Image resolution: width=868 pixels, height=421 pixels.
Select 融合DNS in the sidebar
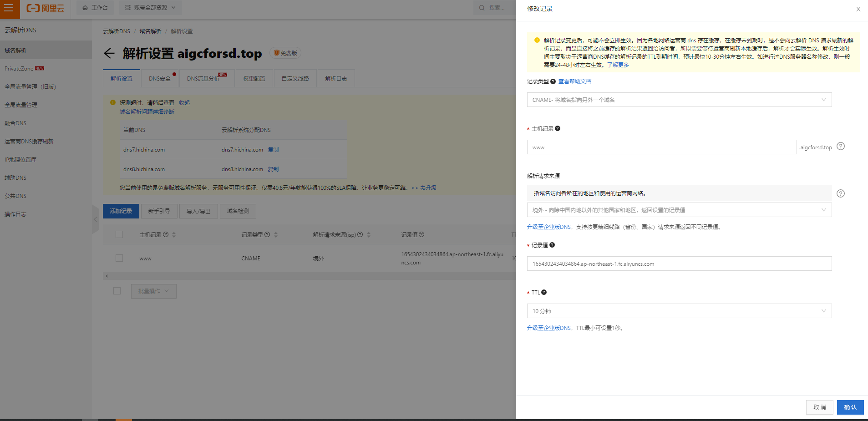pos(46,123)
